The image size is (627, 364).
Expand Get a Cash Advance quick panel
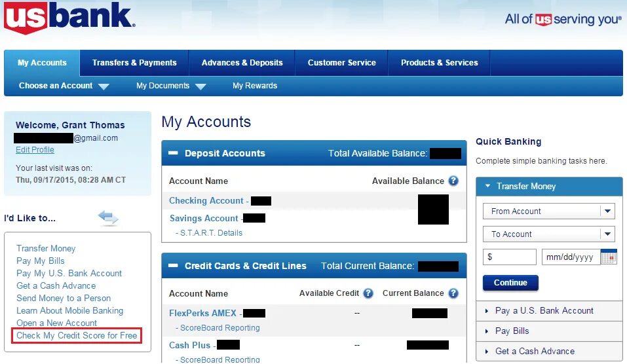(x=549, y=351)
